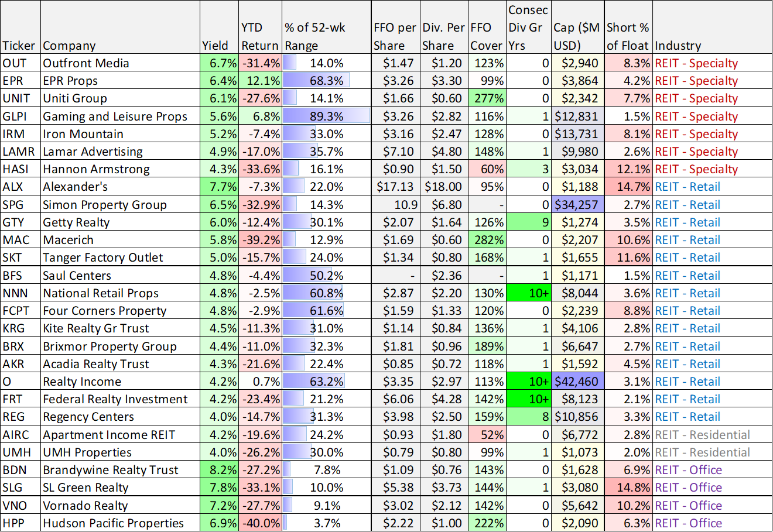Click Realty Income's REIT - Retail industry
Viewport: 773px width, 532px height.
[x=712, y=382]
